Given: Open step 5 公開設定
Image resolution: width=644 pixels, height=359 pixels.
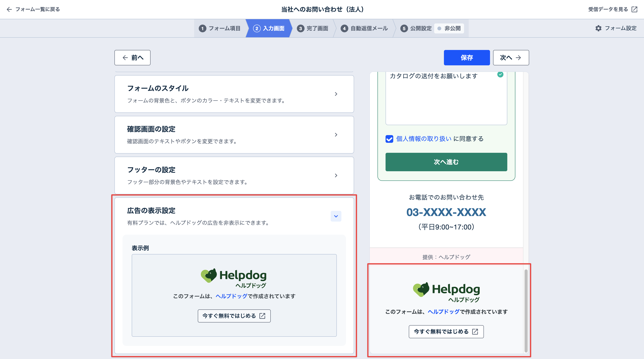Looking at the screenshot, I should click(x=416, y=28).
